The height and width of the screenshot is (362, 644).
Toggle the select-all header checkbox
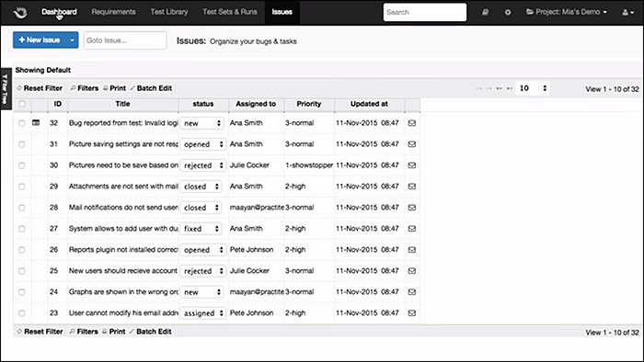click(x=22, y=104)
